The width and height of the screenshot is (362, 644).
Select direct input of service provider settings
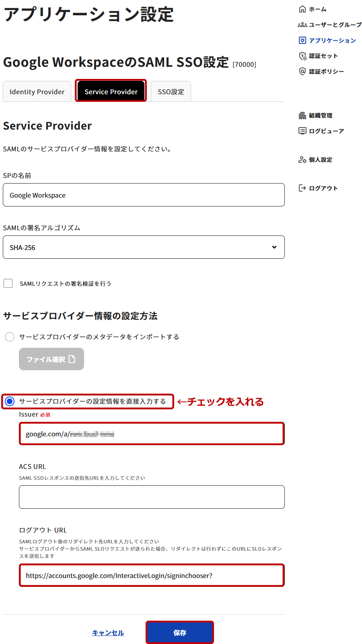pyautogui.click(x=10, y=401)
